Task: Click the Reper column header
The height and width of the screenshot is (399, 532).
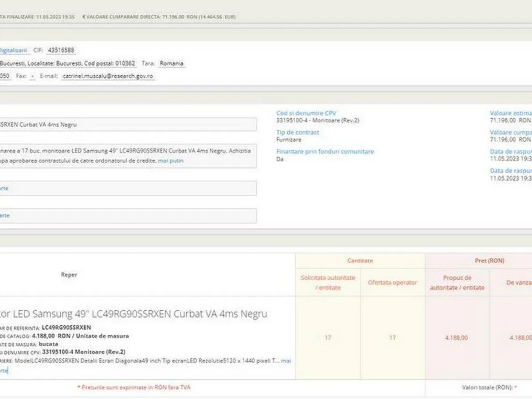Action: tap(69, 275)
